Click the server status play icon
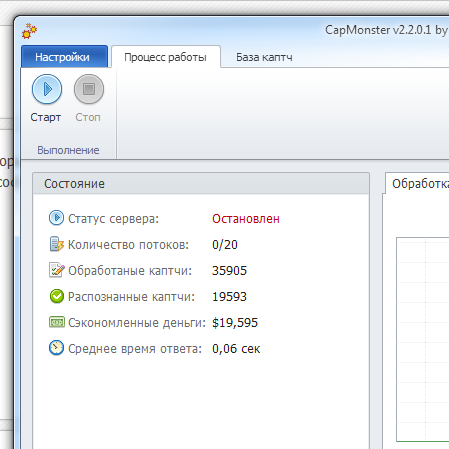Screen dimensions: 449x449 click(x=56, y=218)
